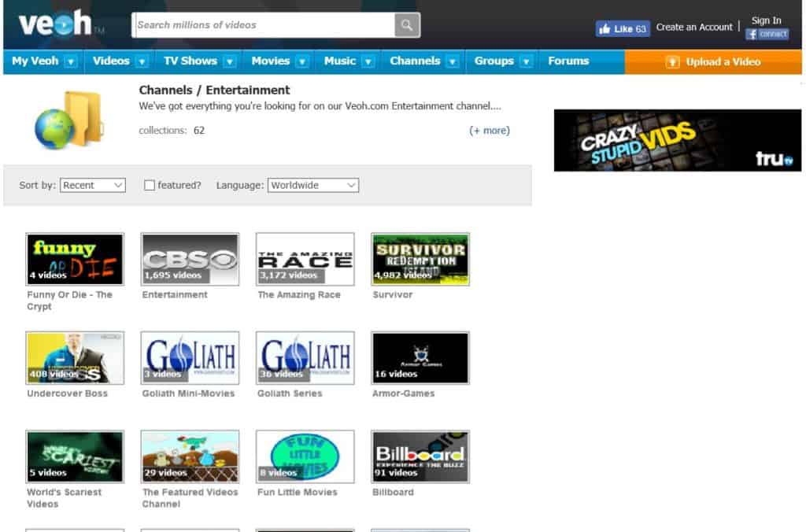
Task: Go to Forums
Action: click(568, 61)
